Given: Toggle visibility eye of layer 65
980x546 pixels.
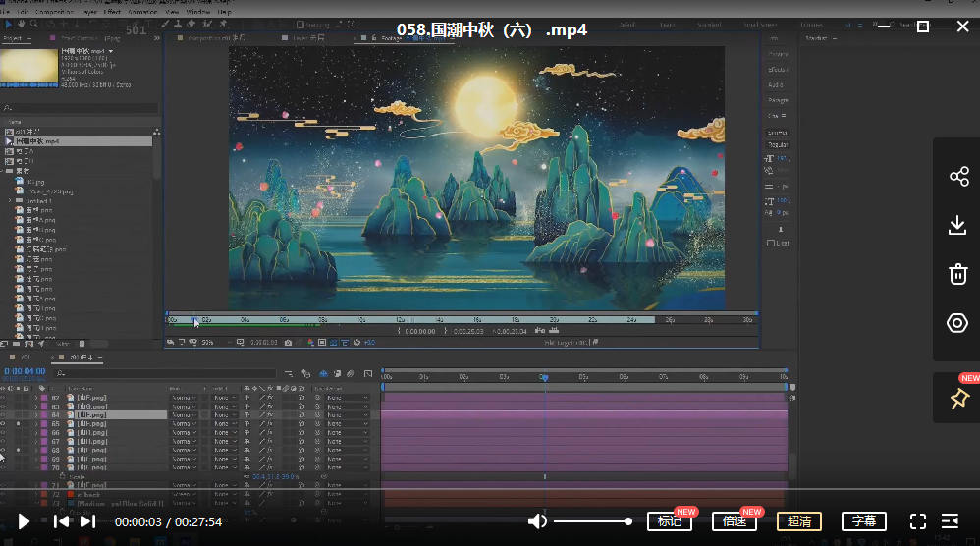Looking at the screenshot, I should 4,424.
